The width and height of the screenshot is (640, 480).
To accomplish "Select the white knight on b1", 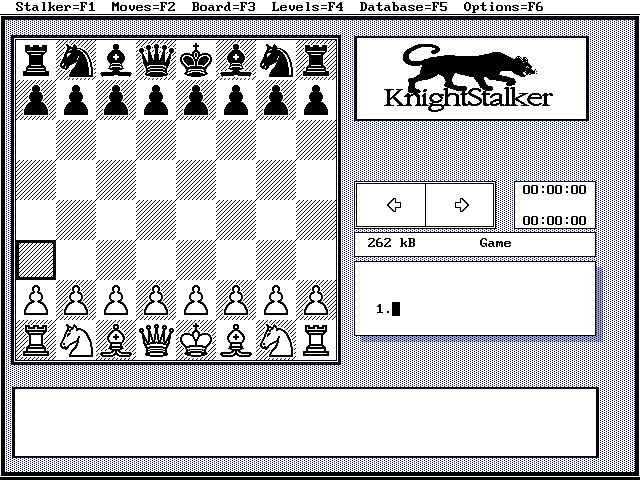I will click(x=76, y=340).
